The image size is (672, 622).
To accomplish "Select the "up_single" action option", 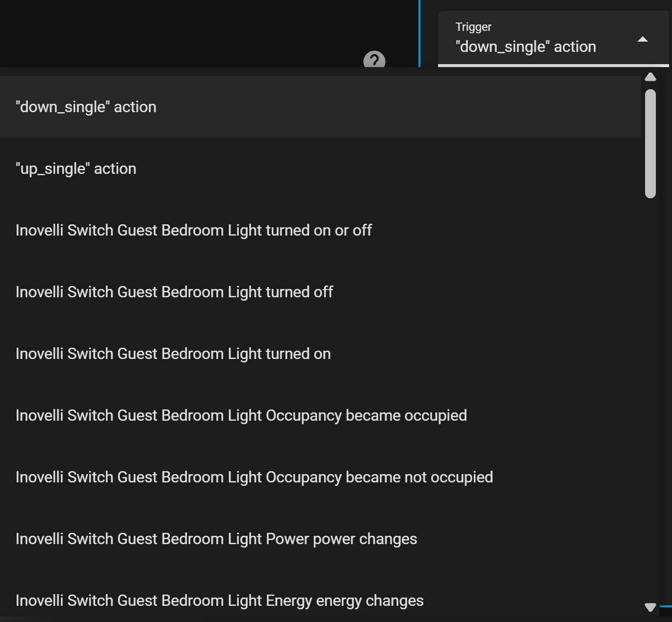I will click(76, 168).
